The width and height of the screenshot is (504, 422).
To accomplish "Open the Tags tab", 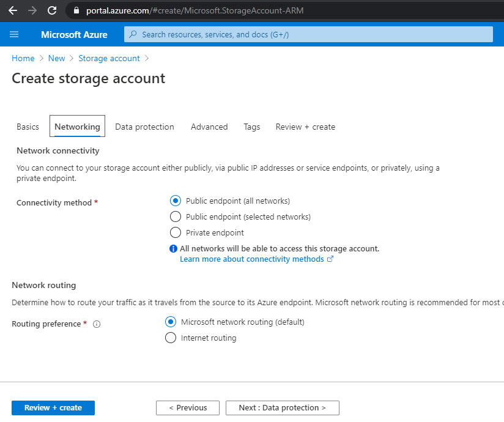I will [251, 127].
